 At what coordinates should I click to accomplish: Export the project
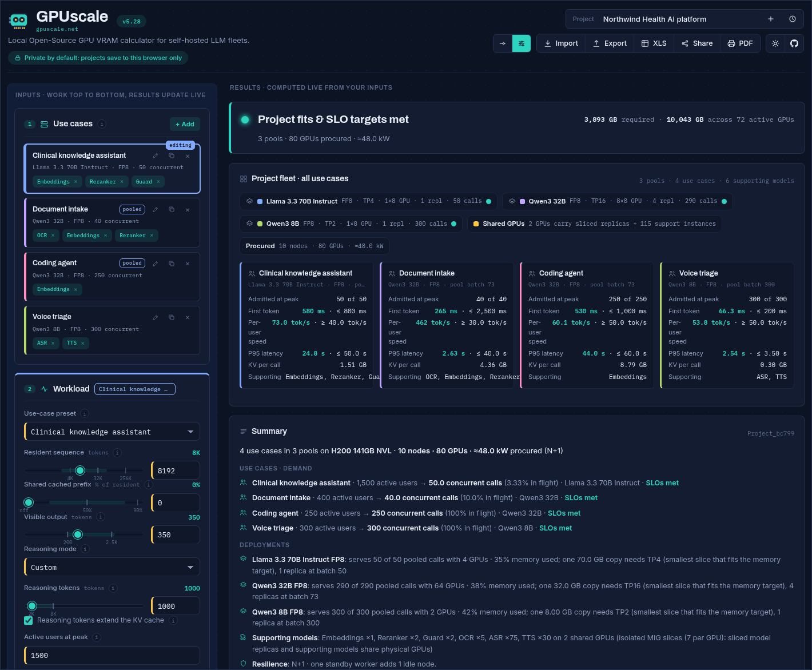tap(610, 43)
